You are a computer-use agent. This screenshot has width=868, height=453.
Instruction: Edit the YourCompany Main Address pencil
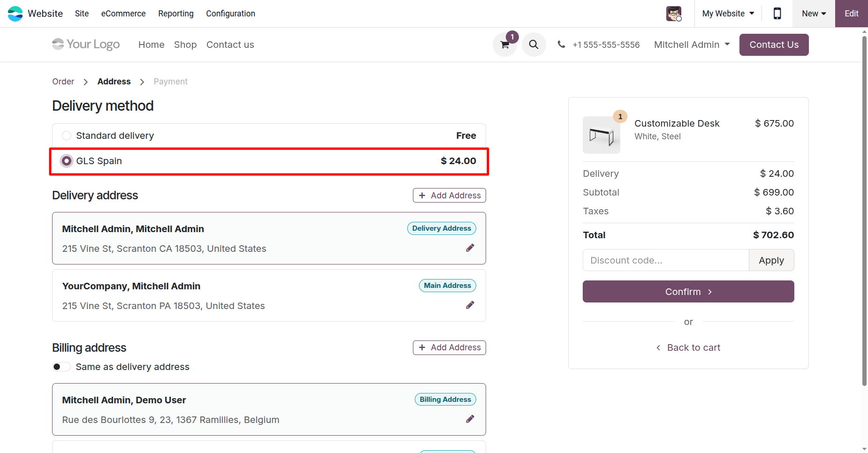coord(470,305)
